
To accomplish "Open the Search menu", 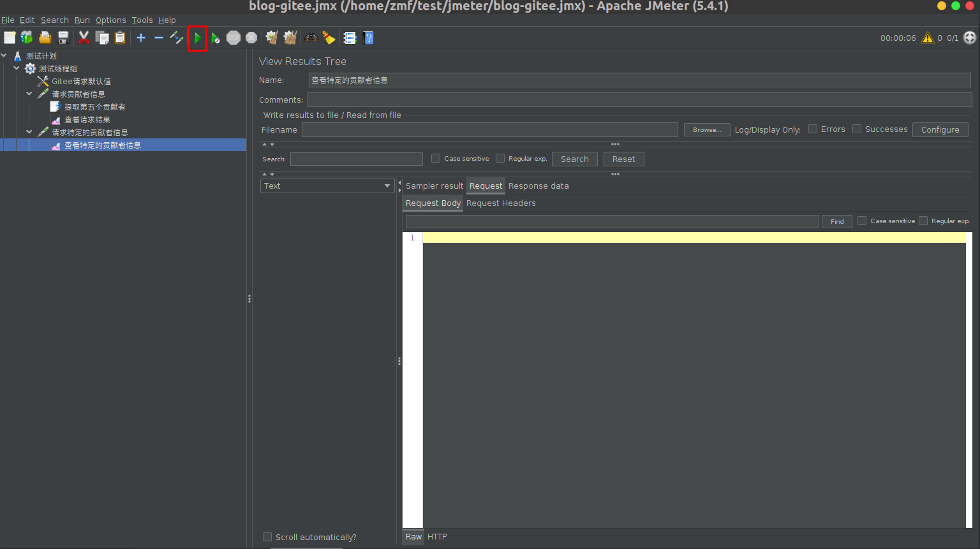I will [x=55, y=20].
